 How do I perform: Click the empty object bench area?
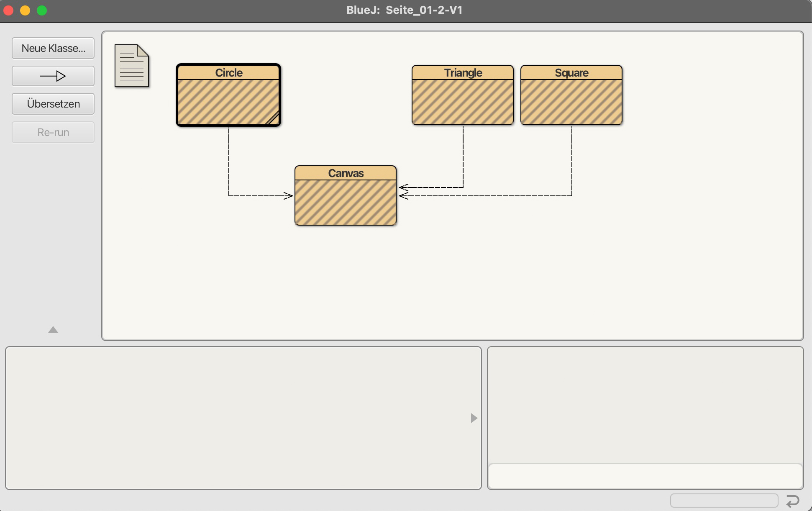[238, 418]
